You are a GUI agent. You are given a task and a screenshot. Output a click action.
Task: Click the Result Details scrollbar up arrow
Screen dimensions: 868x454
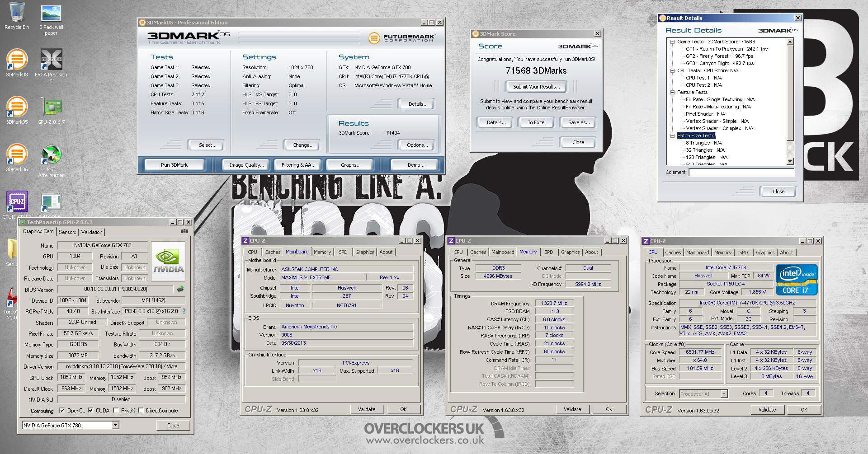(790, 42)
